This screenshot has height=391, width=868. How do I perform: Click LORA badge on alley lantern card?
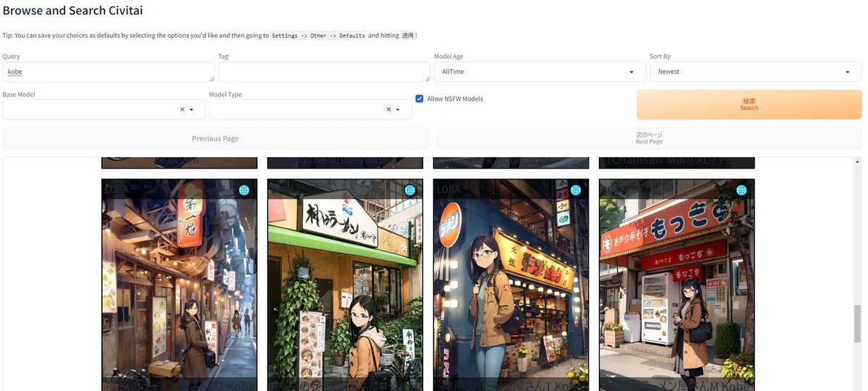tap(116, 190)
